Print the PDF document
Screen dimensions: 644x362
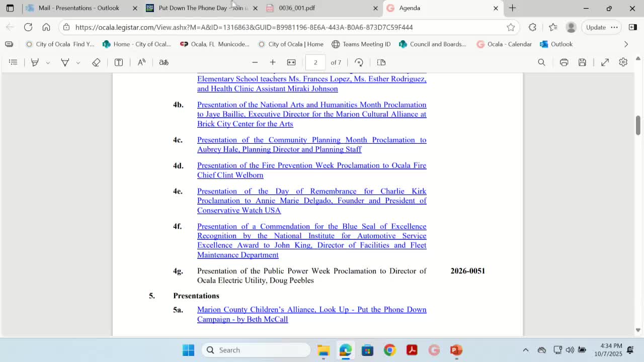point(564,62)
